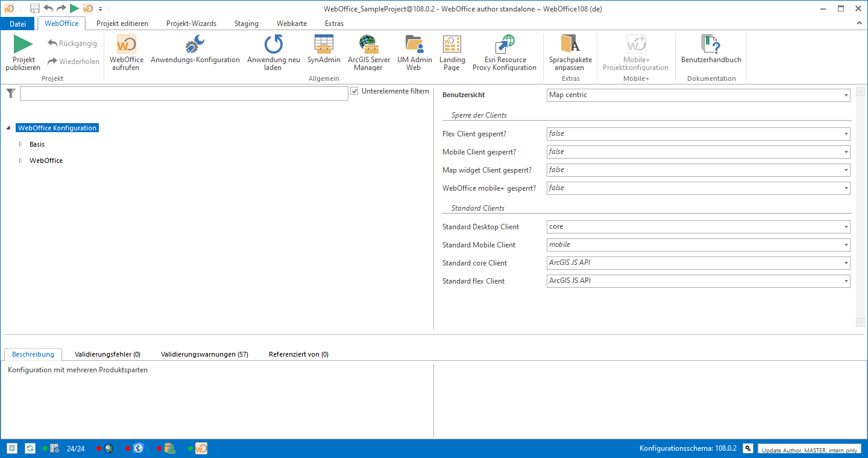Open the Benutzersicht dropdown
The height and width of the screenshot is (458, 868).
[x=846, y=95]
